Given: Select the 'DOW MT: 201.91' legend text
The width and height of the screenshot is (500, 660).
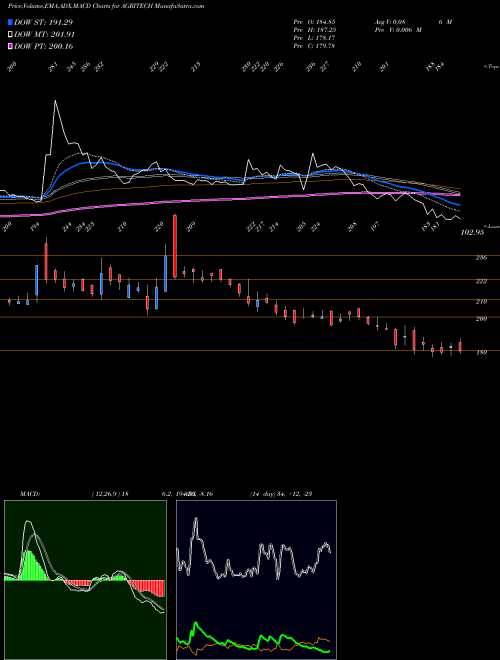Looking at the screenshot, I should click(x=45, y=35).
